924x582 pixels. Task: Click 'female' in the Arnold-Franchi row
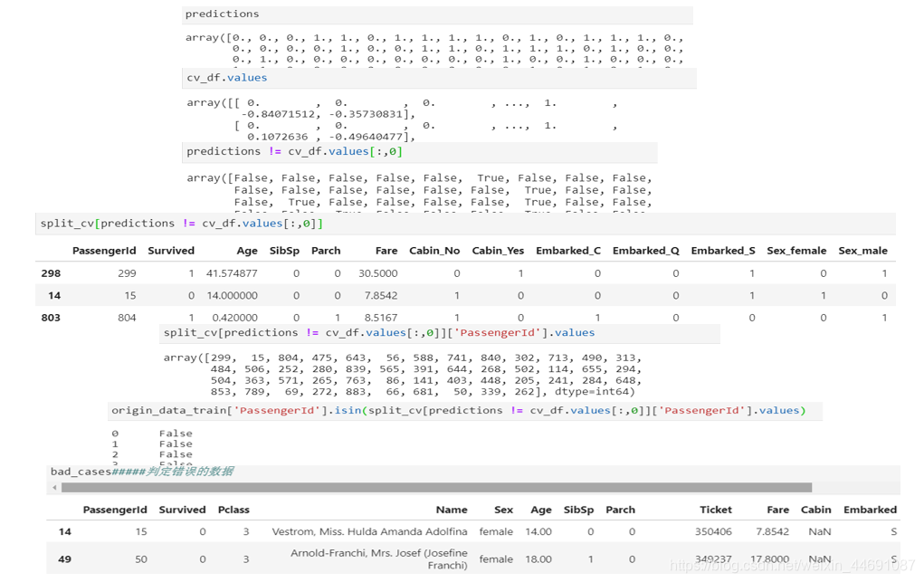(x=496, y=559)
